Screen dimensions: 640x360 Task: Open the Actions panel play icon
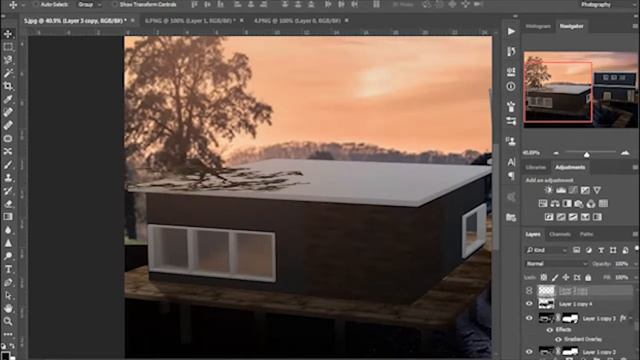(511, 31)
